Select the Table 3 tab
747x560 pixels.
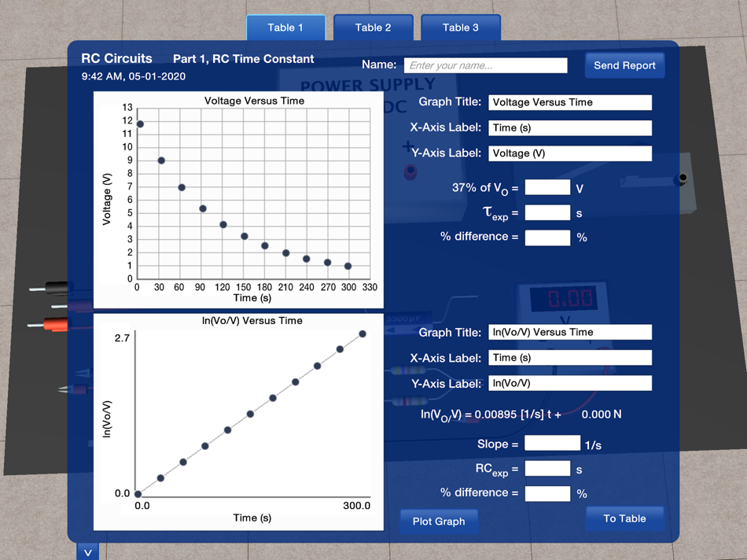click(461, 28)
